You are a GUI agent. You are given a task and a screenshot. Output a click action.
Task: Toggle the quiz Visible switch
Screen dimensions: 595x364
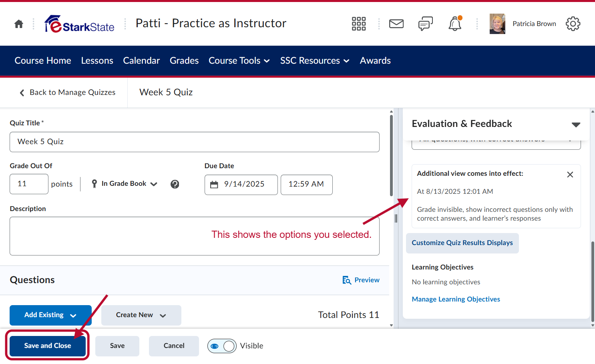222,346
